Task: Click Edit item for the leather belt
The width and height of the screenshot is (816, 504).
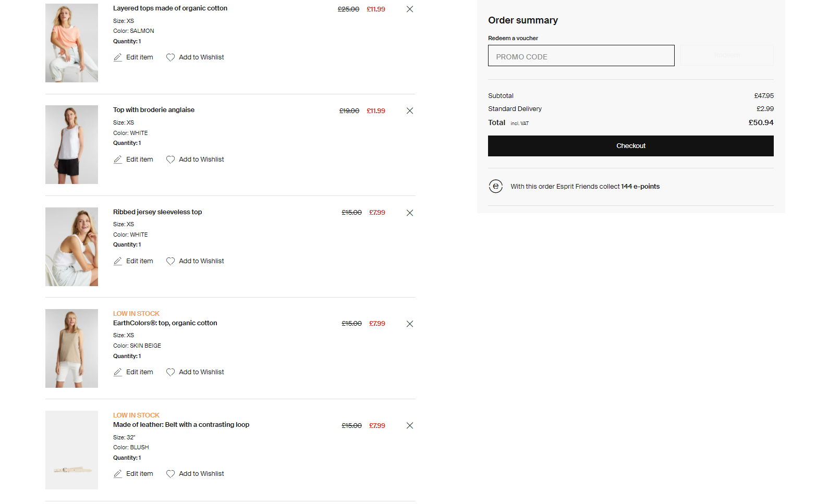Action: [x=139, y=474]
